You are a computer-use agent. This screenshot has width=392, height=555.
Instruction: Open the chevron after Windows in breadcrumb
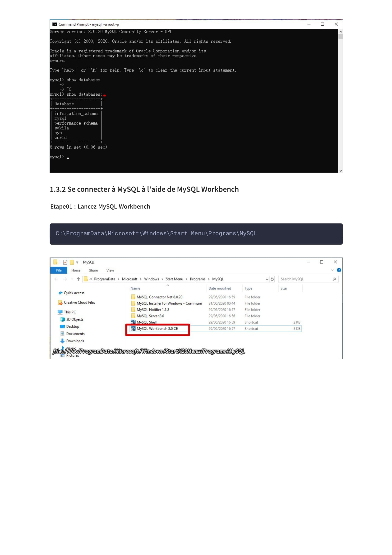162,279
